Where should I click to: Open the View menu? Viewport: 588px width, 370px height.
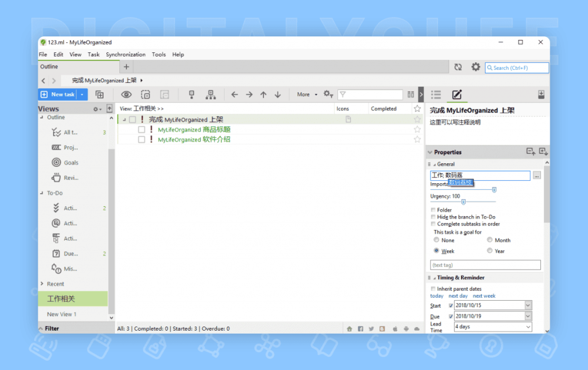tap(75, 54)
